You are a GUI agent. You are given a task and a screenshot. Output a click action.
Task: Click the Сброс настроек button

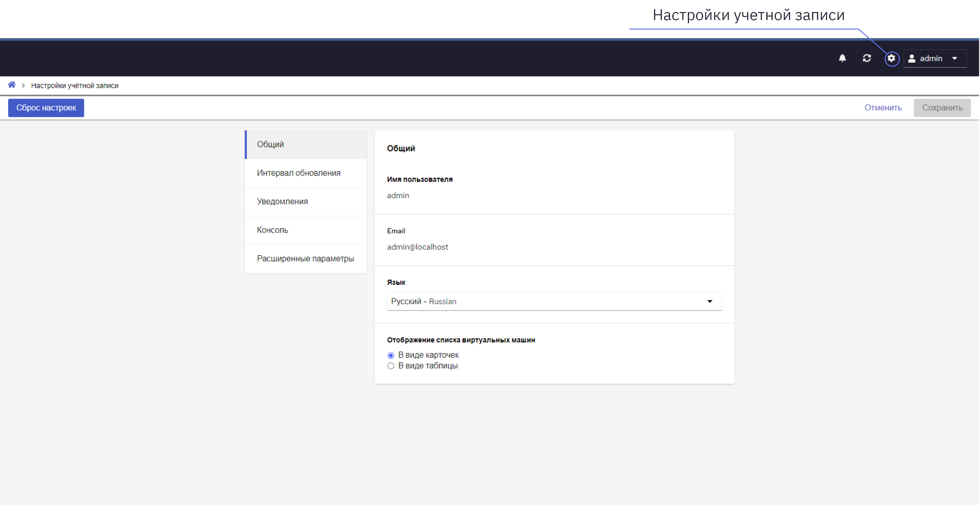(x=46, y=108)
